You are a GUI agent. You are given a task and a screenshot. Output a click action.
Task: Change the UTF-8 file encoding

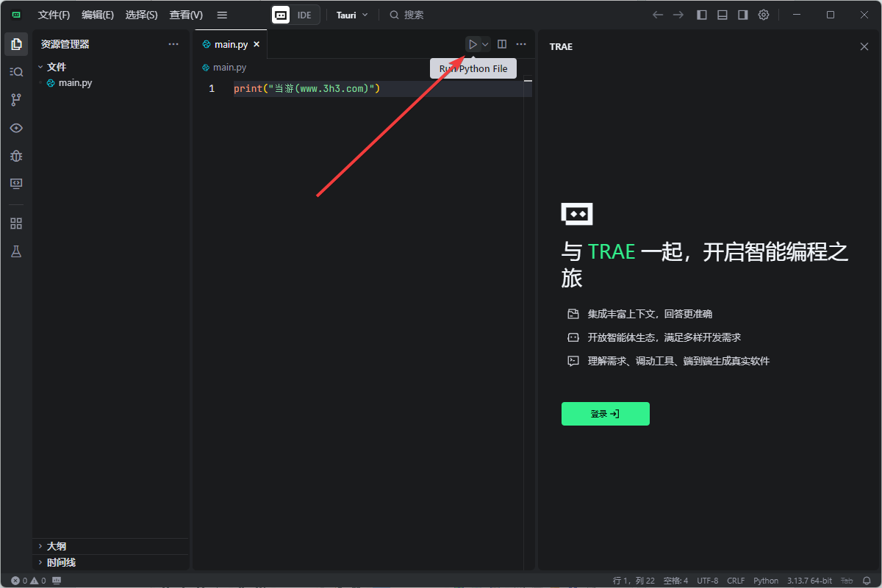click(707, 581)
